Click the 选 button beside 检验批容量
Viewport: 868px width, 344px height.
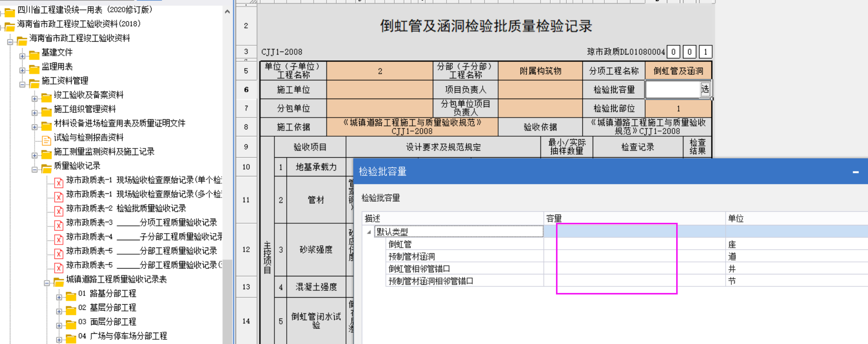(x=705, y=89)
